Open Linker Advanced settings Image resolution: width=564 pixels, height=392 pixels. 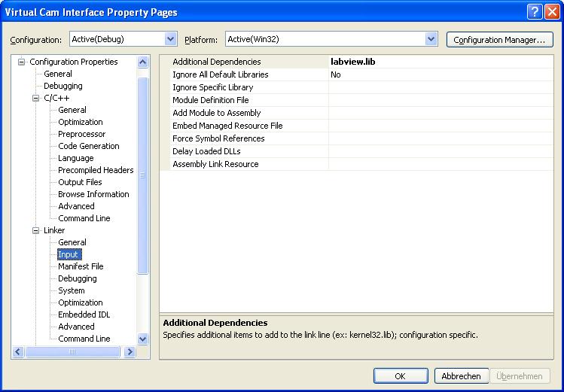pos(76,327)
